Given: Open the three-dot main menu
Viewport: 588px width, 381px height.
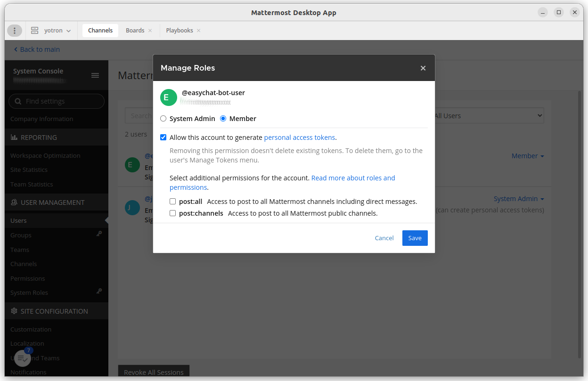Looking at the screenshot, I should pyautogui.click(x=15, y=31).
